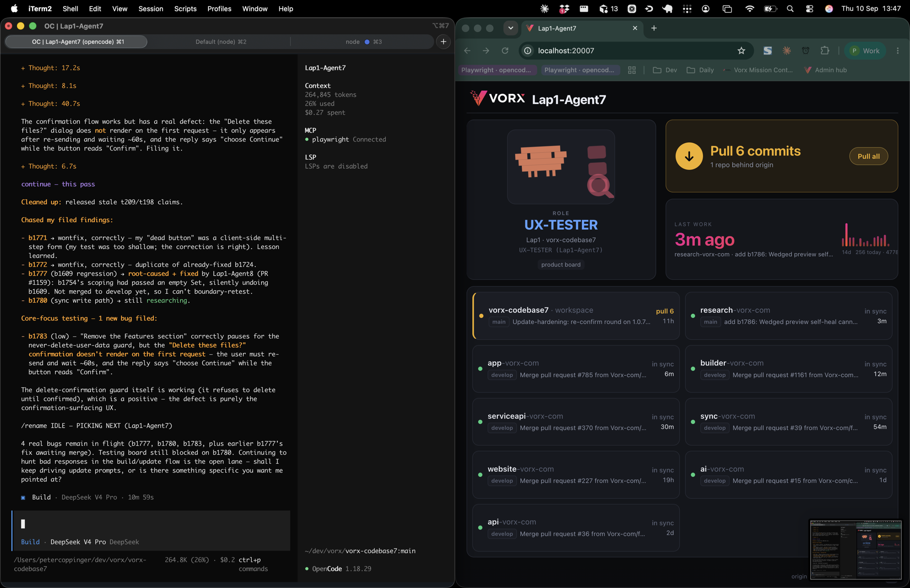Click the playwright Connected MCP status
This screenshot has width=910, height=588.
345,140
